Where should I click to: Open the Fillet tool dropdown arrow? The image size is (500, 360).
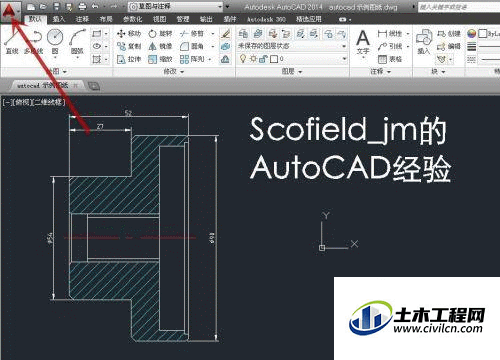(x=213, y=46)
